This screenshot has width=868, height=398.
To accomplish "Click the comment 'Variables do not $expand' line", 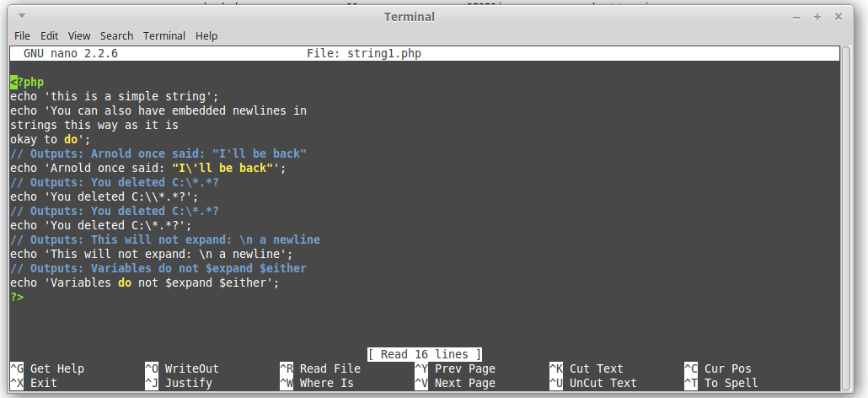I will coord(158,268).
